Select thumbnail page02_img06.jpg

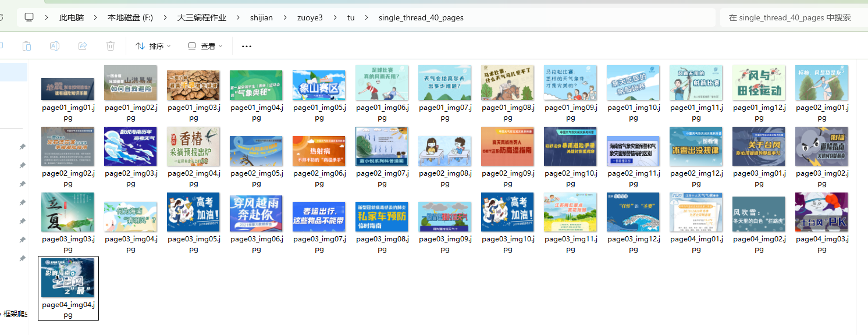click(319, 151)
